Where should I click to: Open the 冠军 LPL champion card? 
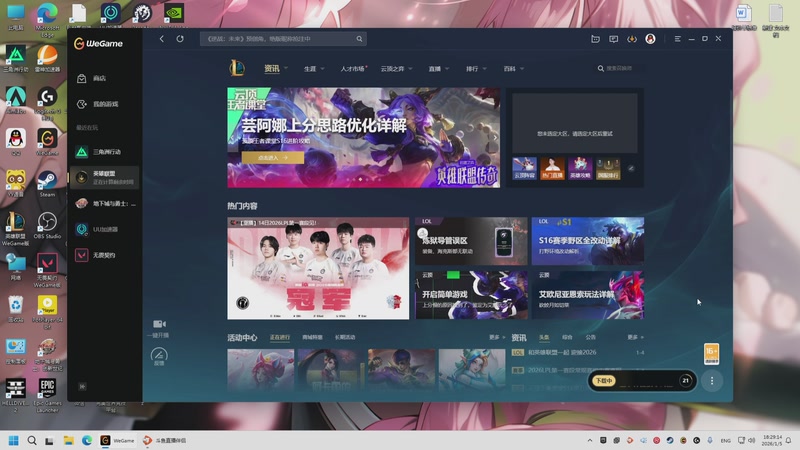(x=318, y=268)
